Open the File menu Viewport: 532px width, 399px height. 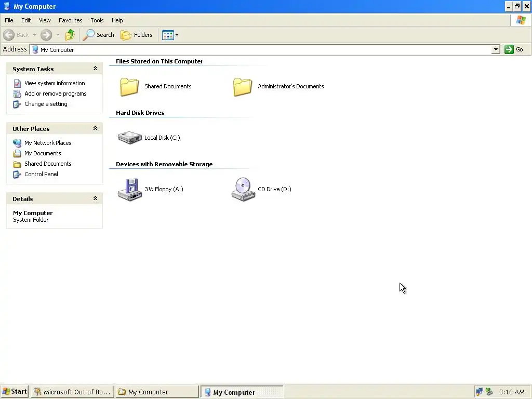9,20
